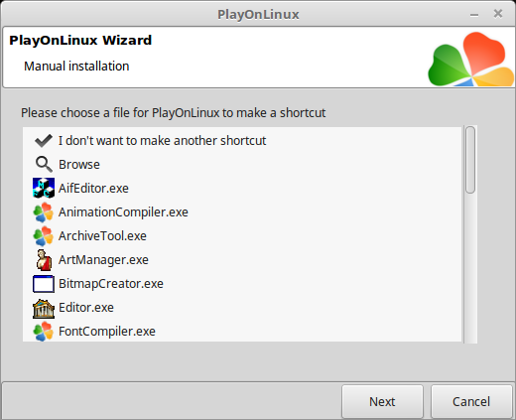Click the file list scrollbar handle
The width and height of the screenshot is (516, 420).
click(470, 159)
